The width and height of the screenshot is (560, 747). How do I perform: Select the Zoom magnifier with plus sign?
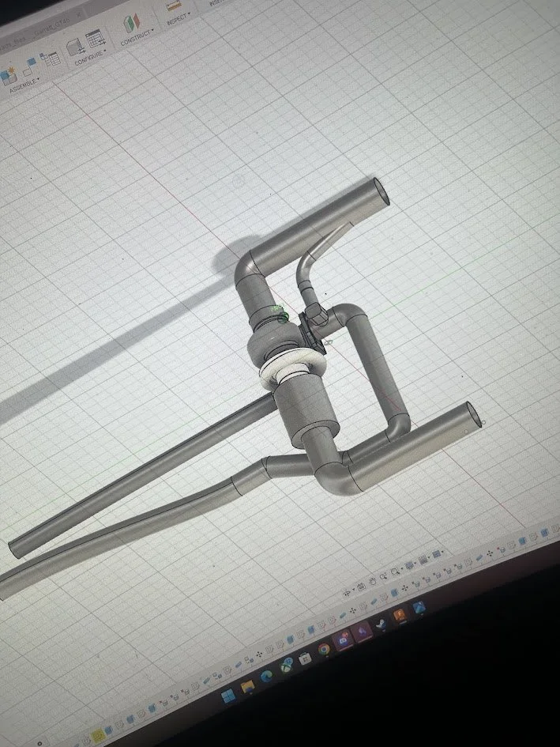click(384, 575)
